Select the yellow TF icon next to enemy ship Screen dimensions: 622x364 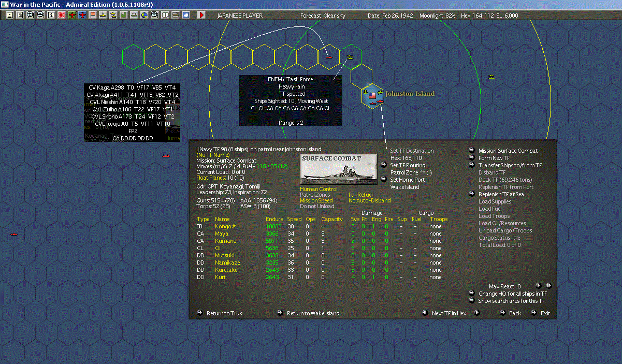350,56
